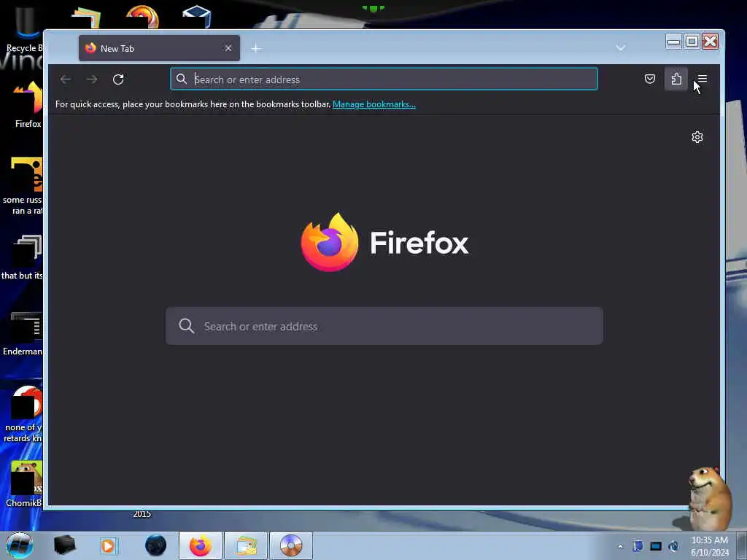Open the pictures folder taskbar item
This screenshot has height=560, width=747.
[246, 545]
